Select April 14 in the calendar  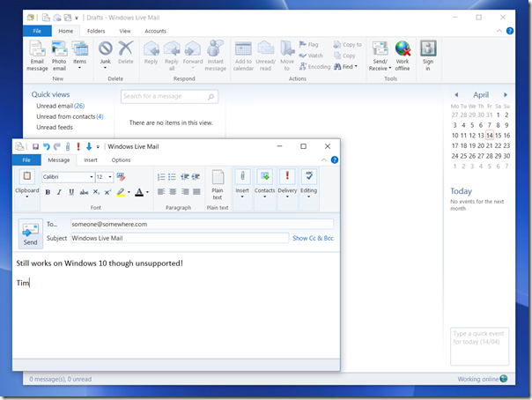pos(489,136)
